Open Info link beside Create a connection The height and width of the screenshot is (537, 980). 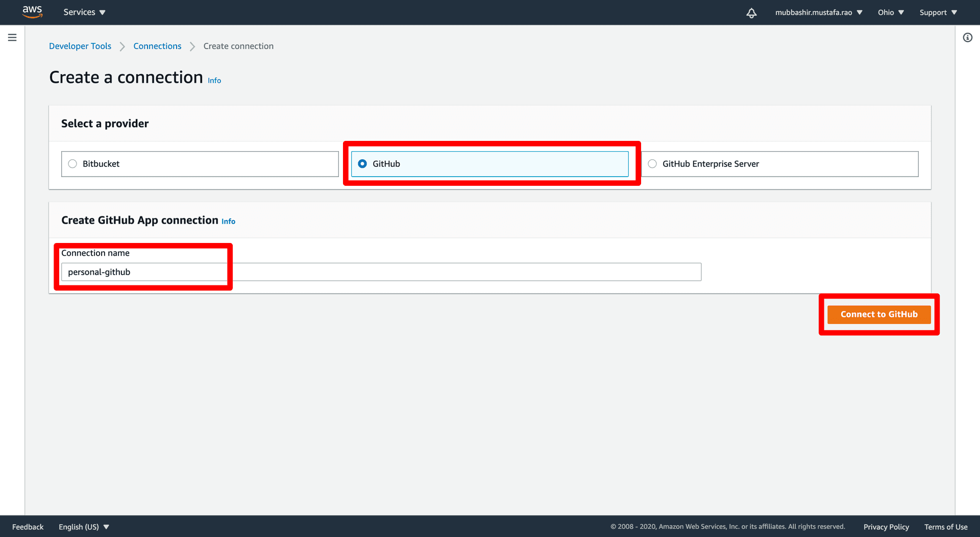point(214,81)
